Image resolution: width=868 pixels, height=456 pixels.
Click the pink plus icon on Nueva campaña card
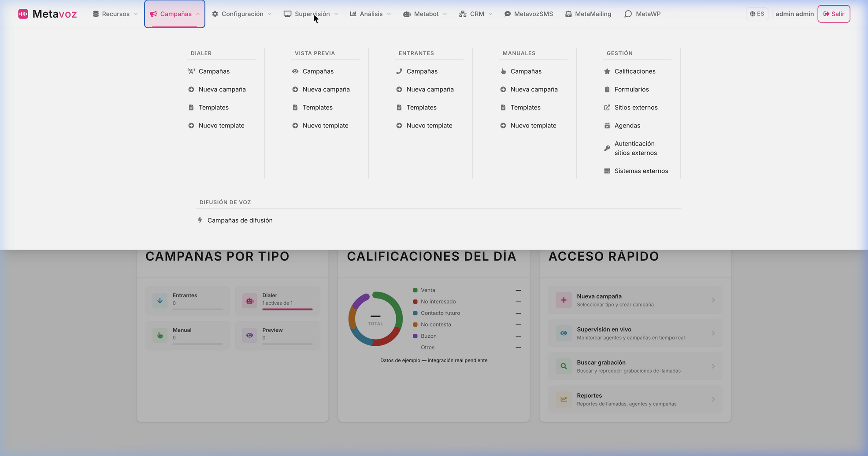(x=564, y=300)
